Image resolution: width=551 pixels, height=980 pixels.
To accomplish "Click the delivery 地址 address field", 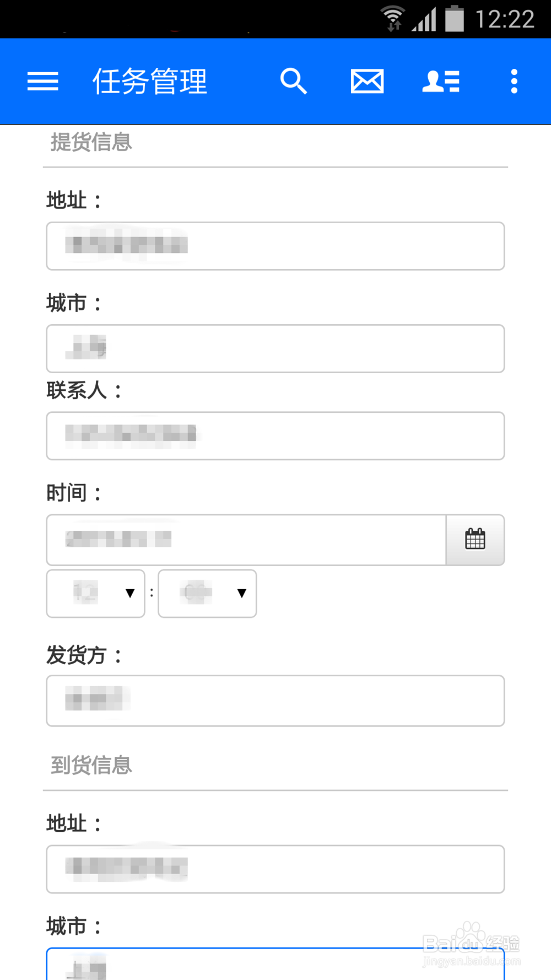I will click(x=275, y=869).
